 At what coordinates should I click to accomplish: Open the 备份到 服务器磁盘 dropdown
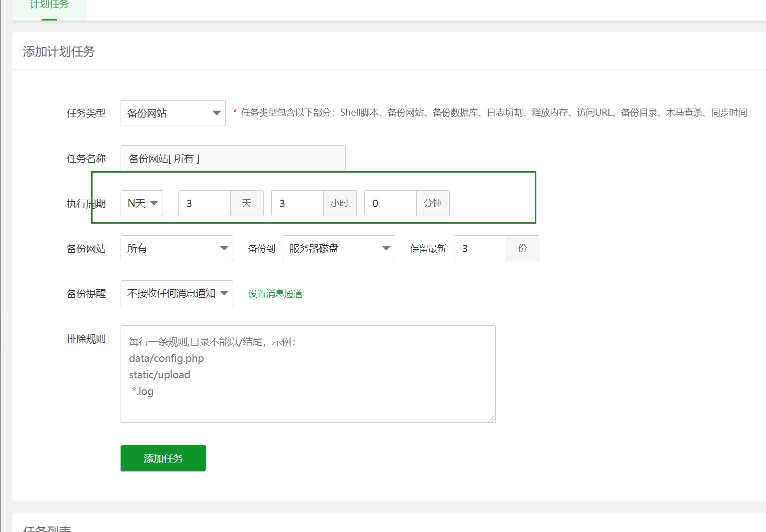point(339,248)
